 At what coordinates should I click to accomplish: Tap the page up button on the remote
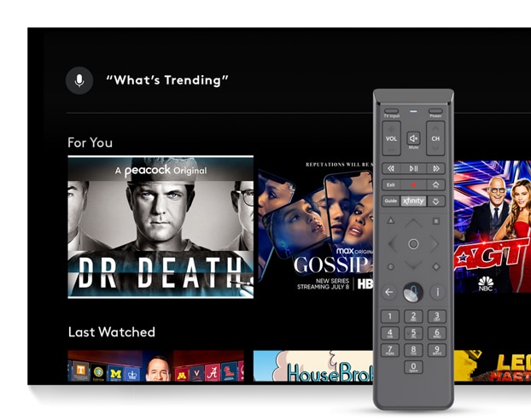(436, 185)
